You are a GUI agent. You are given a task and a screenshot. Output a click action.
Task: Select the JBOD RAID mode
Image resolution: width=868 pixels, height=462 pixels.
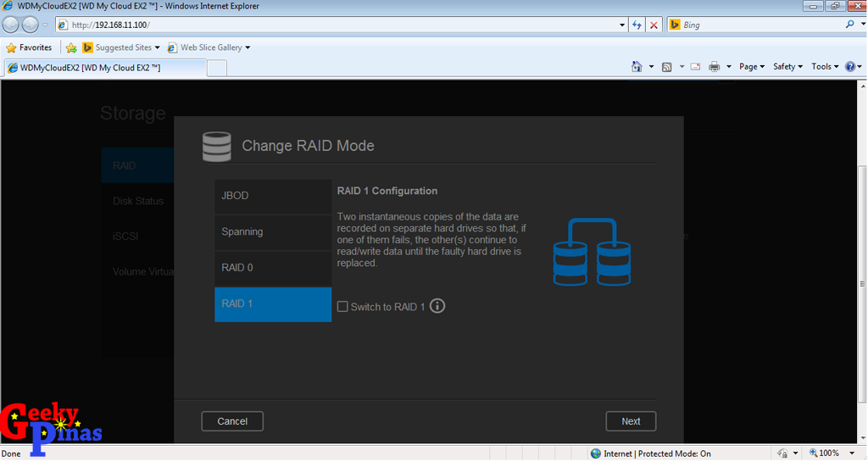click(273, 196)
